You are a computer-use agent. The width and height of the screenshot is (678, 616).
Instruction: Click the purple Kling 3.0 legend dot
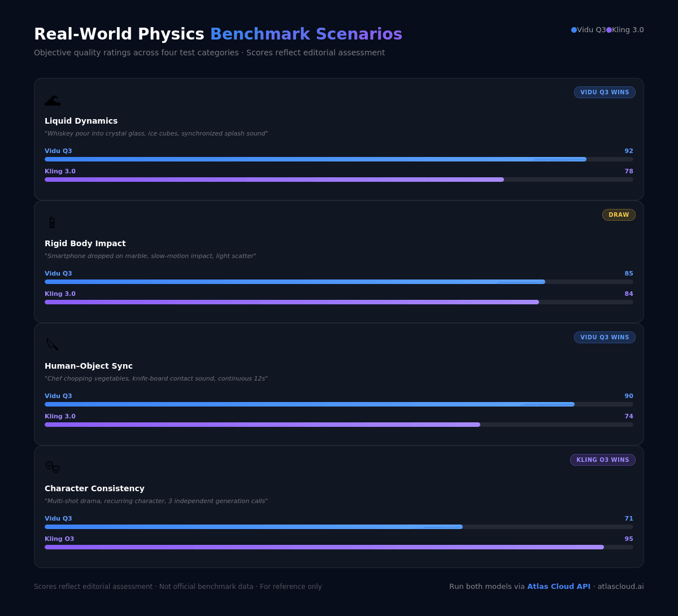(x=609, y=30)
